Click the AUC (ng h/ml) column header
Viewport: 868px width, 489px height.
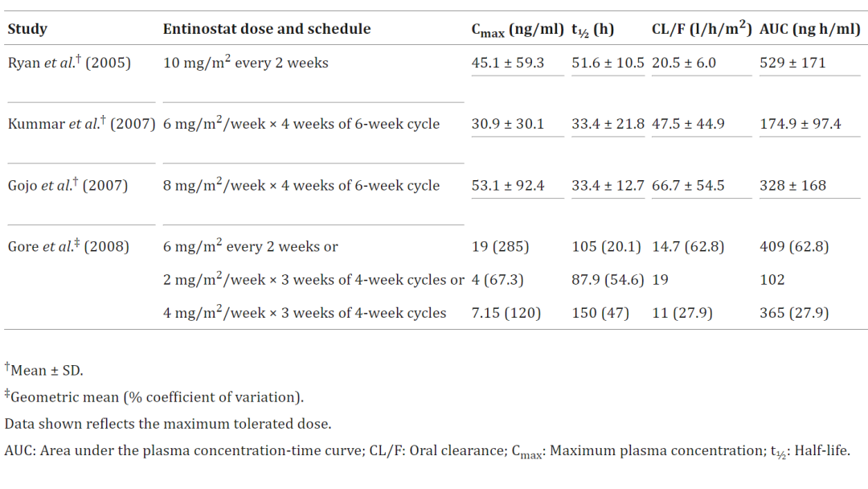[809, 30]
